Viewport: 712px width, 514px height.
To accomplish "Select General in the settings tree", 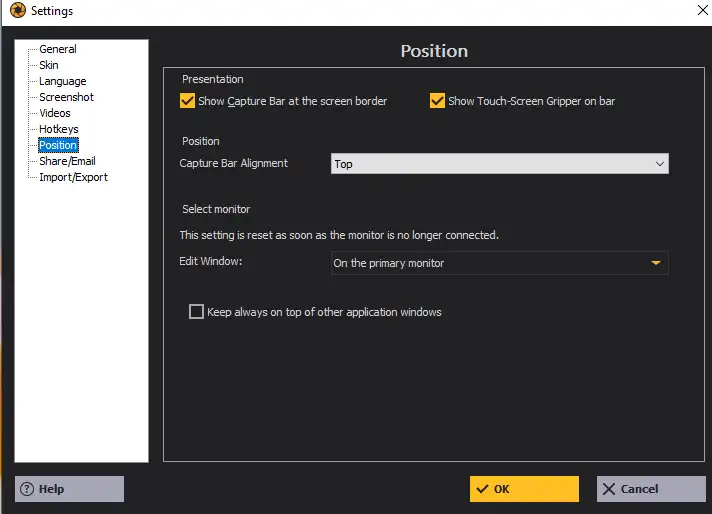I will point(58,49).
